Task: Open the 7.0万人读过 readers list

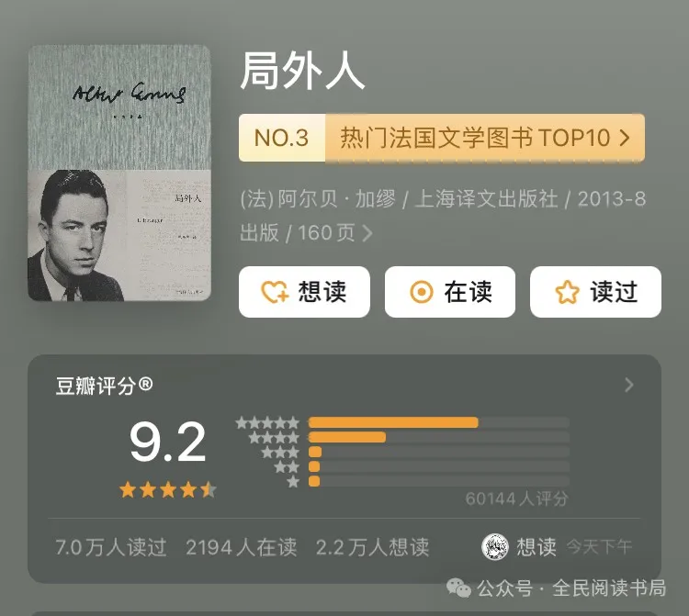Action: coord(111,547)
